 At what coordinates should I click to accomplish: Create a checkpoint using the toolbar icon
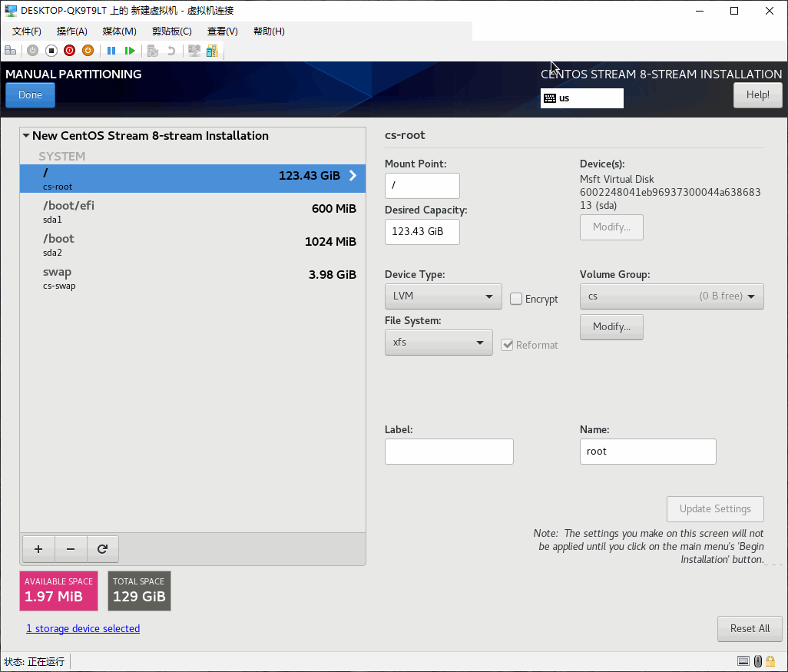pos(153,50)
